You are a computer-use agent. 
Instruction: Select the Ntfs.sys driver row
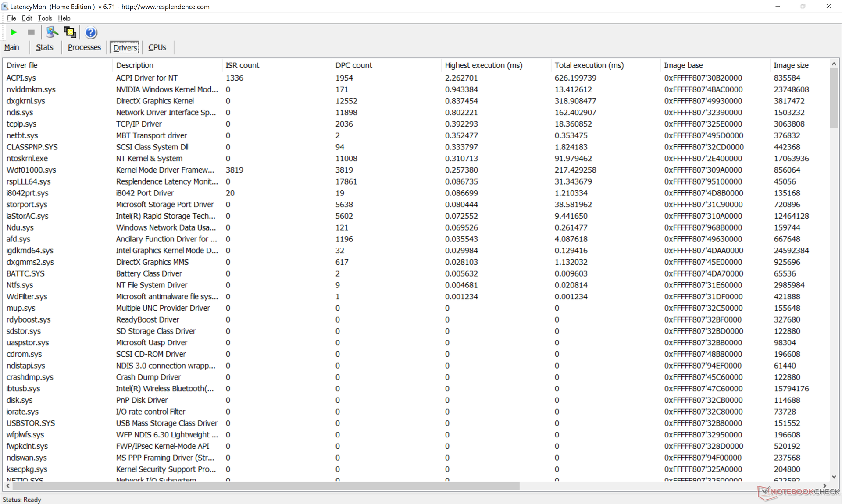point(416,285)
